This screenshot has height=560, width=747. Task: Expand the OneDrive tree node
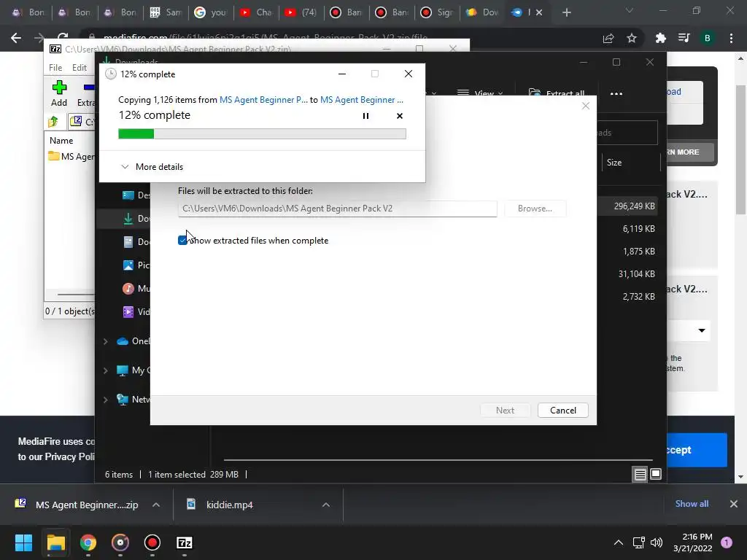pyautogui.click(x=105, y=341)
